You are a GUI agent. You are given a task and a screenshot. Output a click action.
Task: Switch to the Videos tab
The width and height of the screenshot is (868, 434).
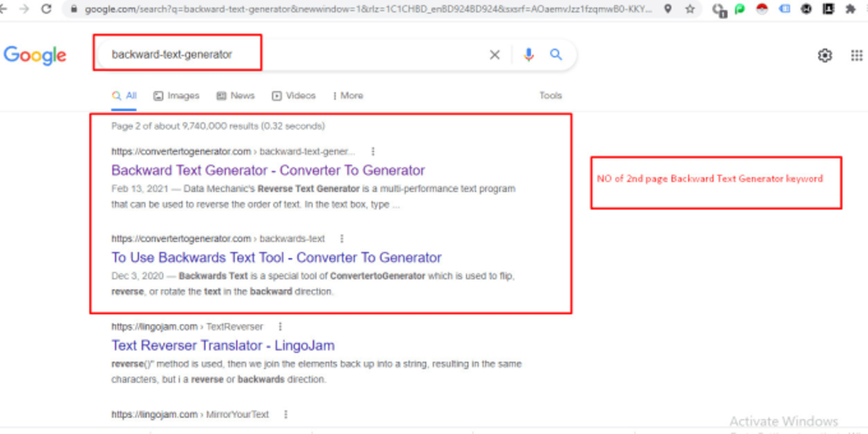(294, 95)
